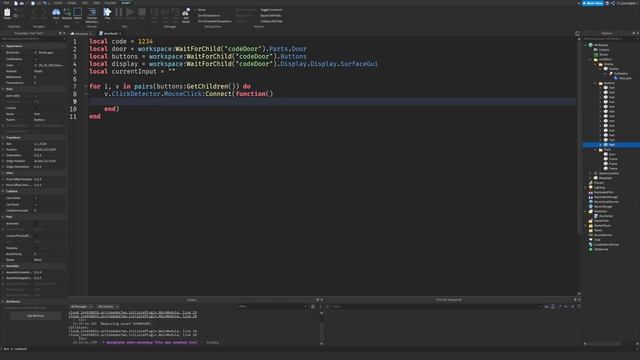640x360 pixels.
Task: Click the Resume playback icon
Action: click(130, 13)
